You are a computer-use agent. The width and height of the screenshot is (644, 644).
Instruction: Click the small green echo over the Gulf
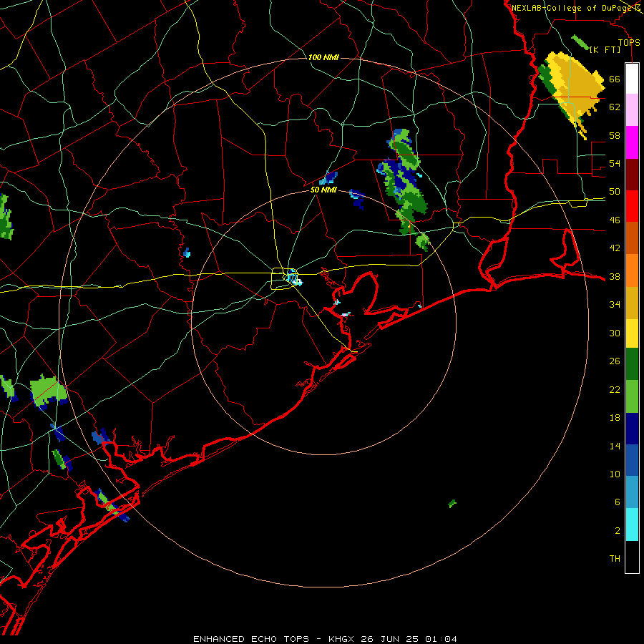point(452,503)
